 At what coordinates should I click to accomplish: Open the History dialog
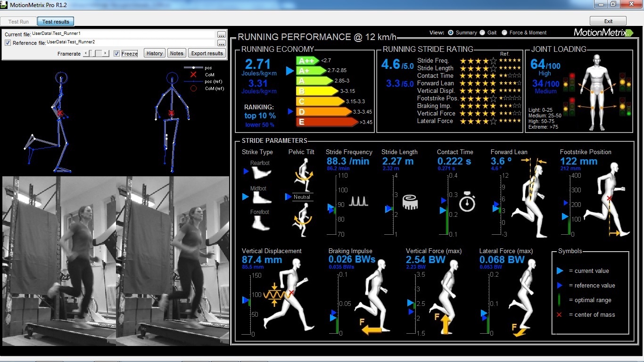click(x=154, y=53)
